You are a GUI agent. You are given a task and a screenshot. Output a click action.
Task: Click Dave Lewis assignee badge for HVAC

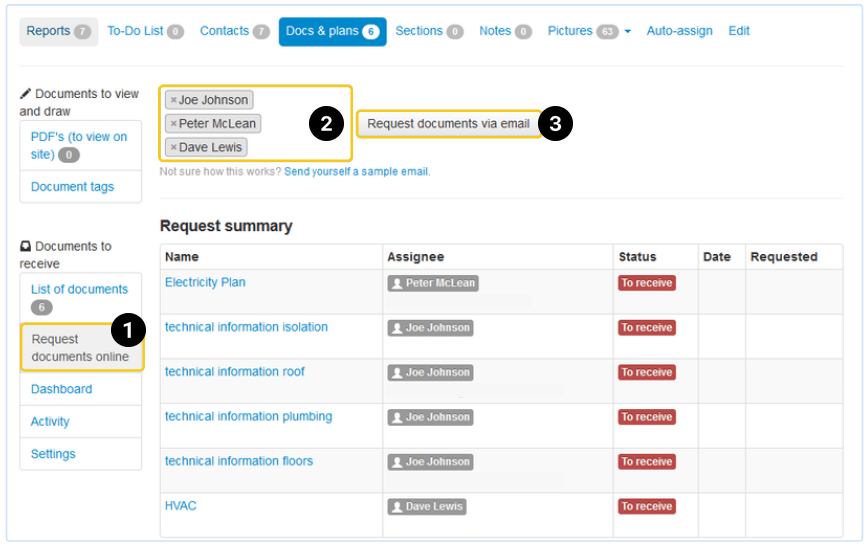pos(426,507)
